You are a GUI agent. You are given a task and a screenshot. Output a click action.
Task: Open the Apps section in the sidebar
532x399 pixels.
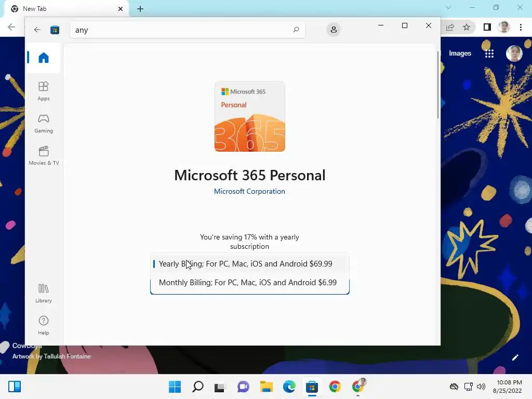pos(44,91)
